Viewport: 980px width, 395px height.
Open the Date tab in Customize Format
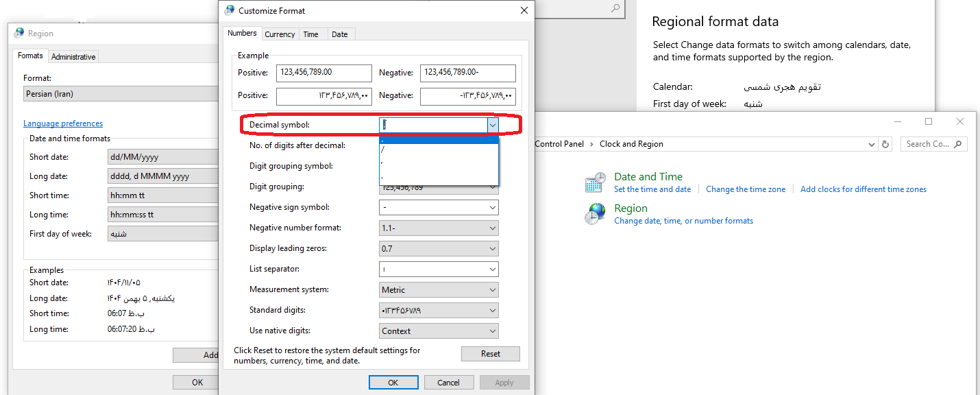339,34
